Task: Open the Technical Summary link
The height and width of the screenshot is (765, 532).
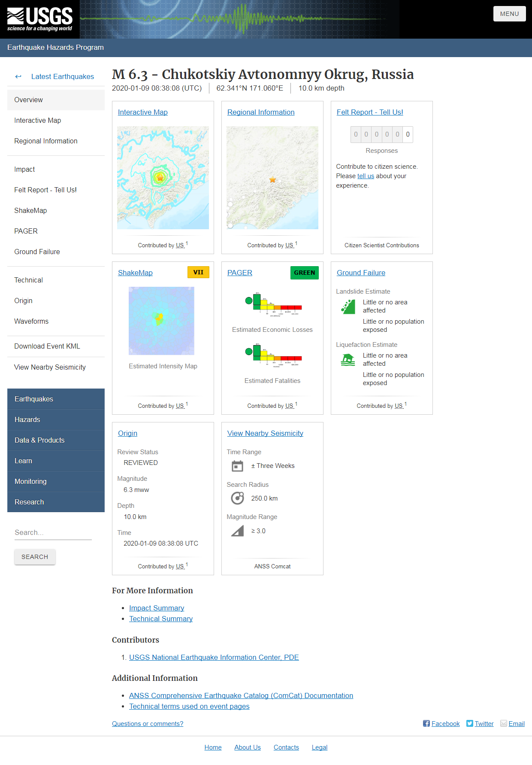Action: pos(161,619)
